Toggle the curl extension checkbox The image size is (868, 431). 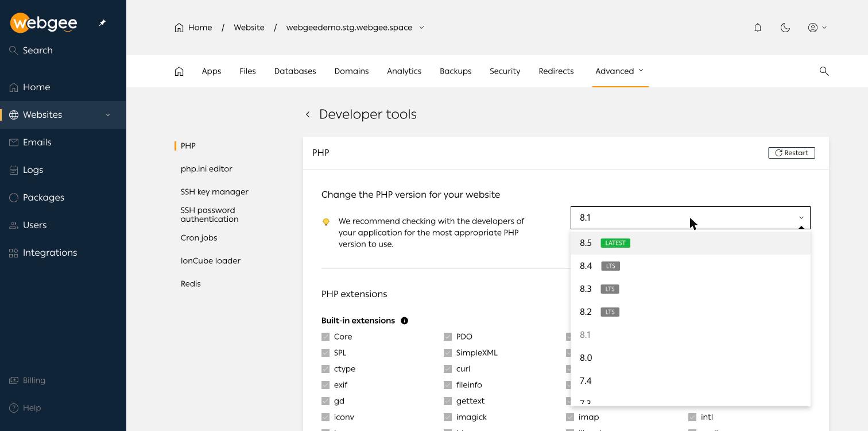pos(448,369)
